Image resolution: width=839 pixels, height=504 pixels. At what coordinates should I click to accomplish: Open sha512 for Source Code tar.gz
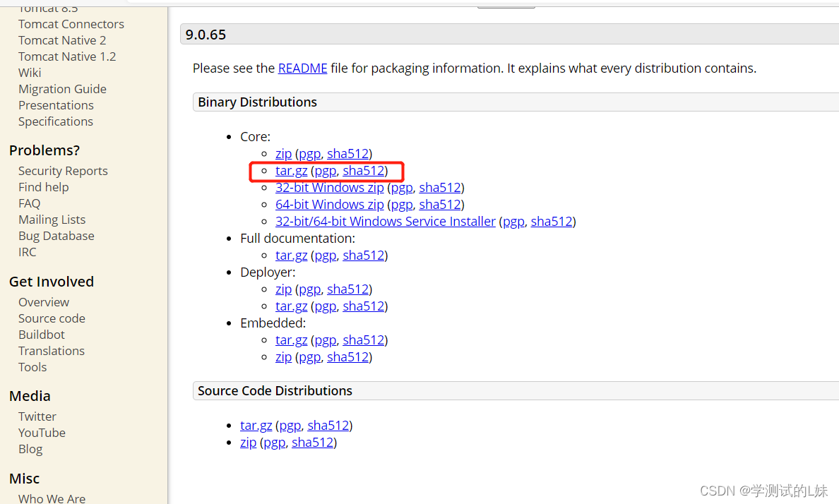pyautogui.click(x=328, y=426)
